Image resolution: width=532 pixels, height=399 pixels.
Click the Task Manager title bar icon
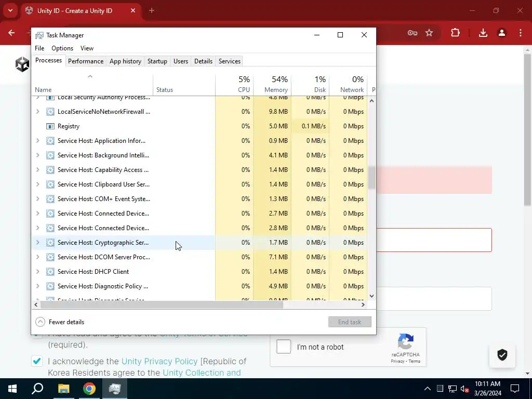[39, 35]
